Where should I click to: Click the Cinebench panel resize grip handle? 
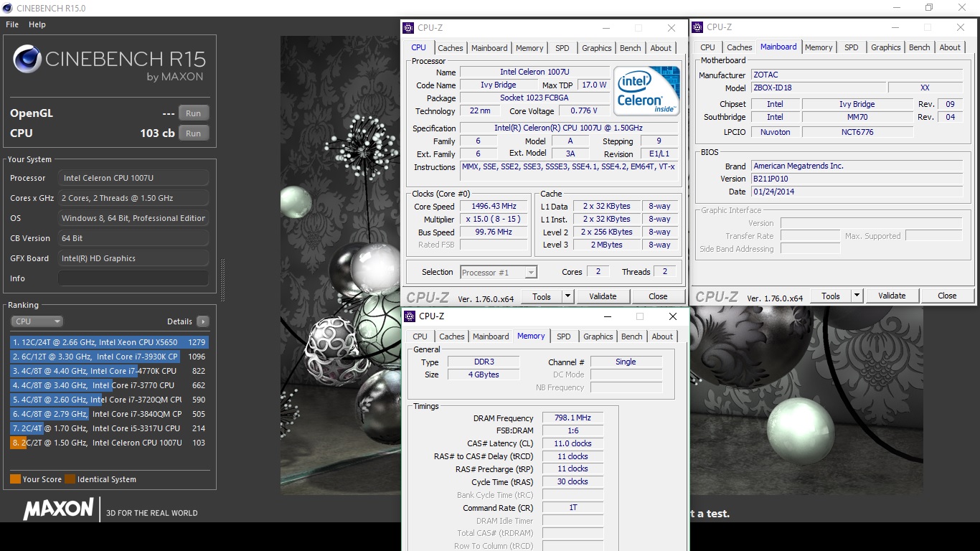click(223, 280)
